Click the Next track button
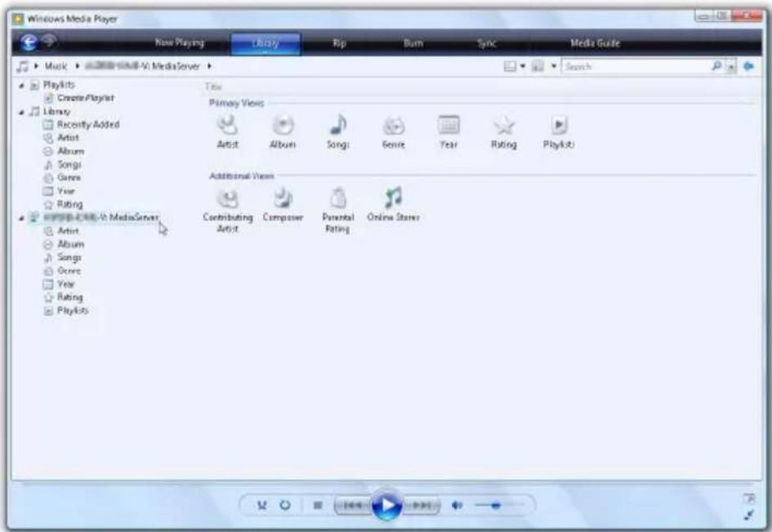This screenshot has height=532, width=772. click(x=422, y=505)
